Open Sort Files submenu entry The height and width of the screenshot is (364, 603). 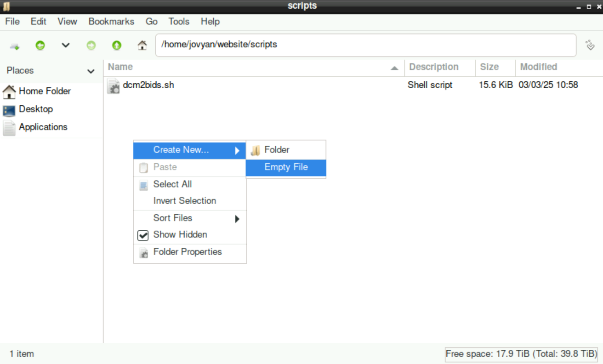tap(190, 218)
